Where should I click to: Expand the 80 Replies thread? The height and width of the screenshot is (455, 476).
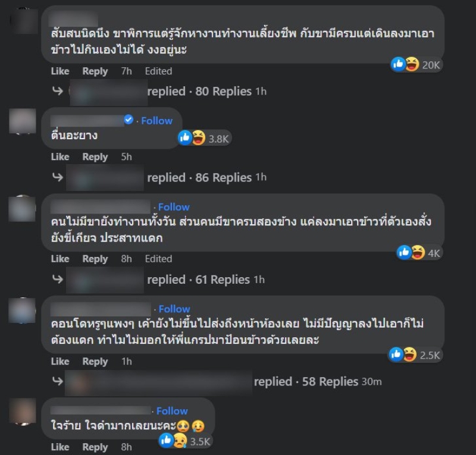tap(223, 92)
